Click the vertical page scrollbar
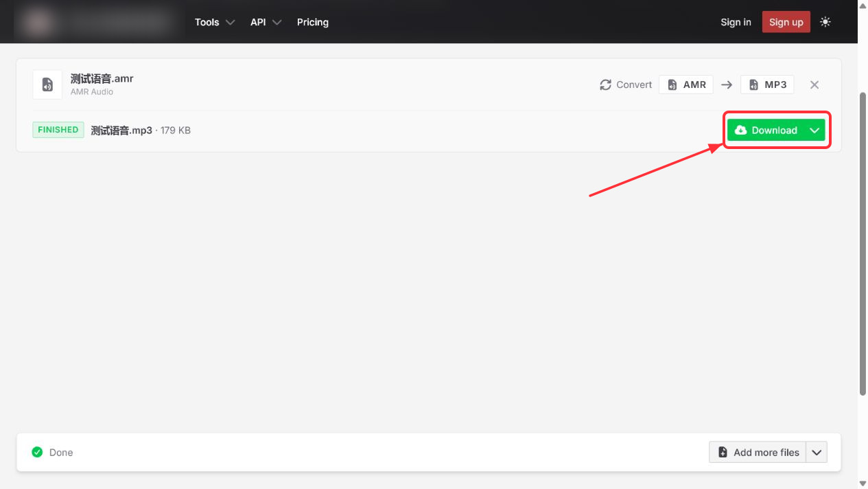The width and height of the screenshot is (868, 489). 863,244
